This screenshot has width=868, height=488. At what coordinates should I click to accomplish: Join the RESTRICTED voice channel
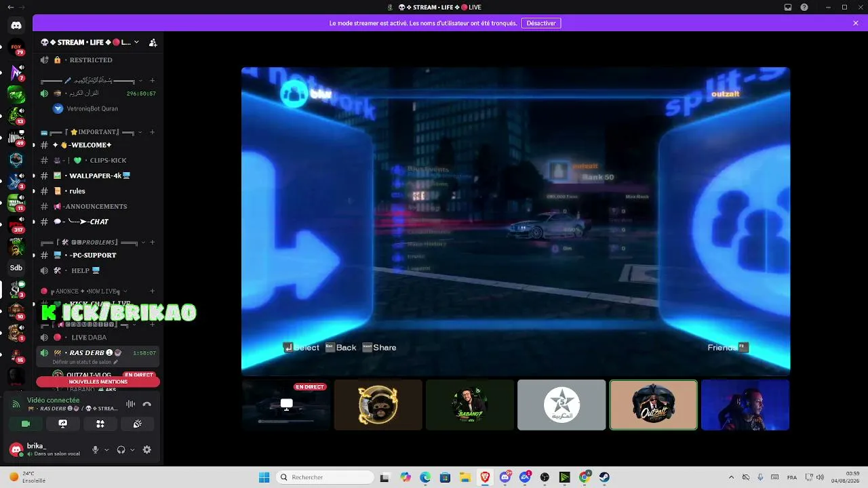[98, 60]
